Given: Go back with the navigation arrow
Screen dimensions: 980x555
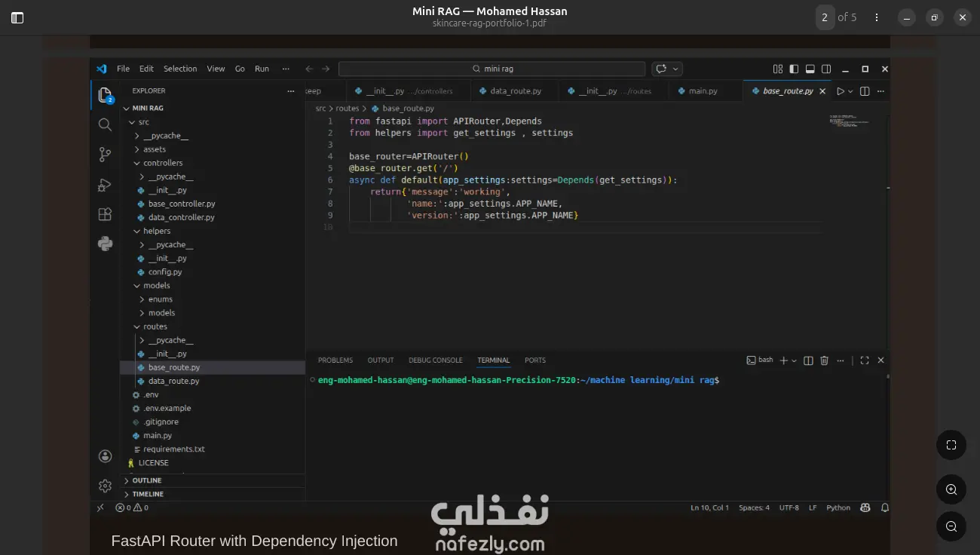Looking at the screenshot, I should pyautogui.click(x=309, y=69).
